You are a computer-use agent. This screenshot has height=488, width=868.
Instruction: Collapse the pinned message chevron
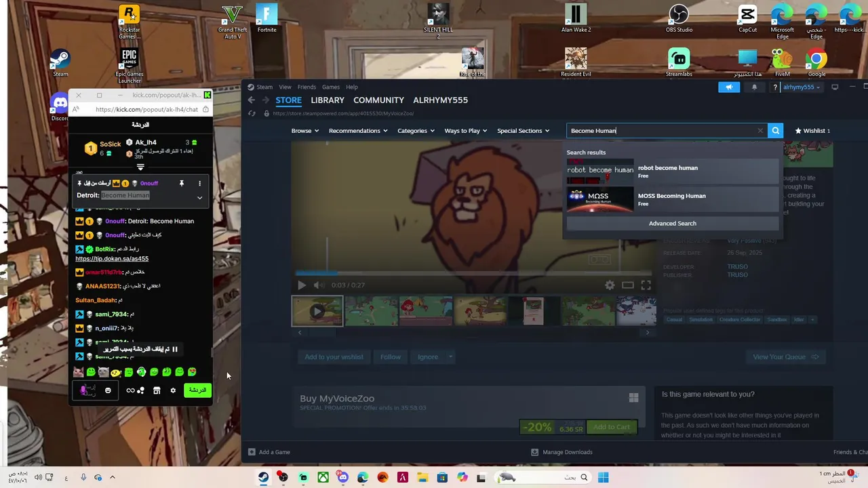pyautogui.click(x=199, y=198)
